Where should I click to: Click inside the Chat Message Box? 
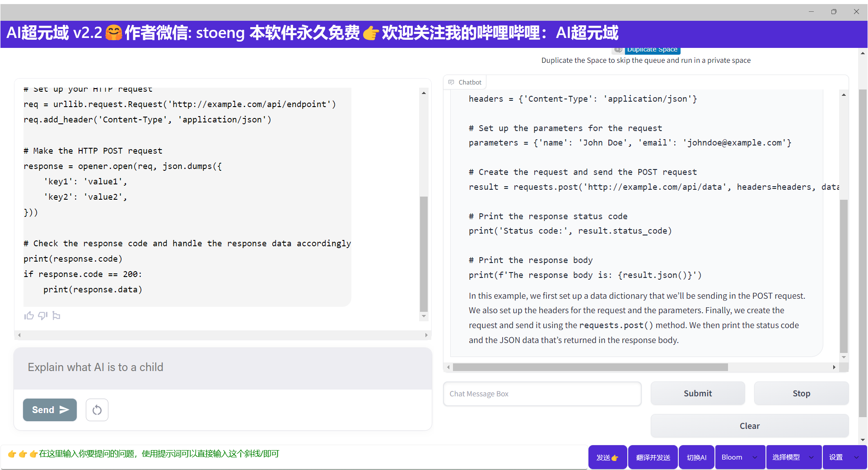point(541,394)
